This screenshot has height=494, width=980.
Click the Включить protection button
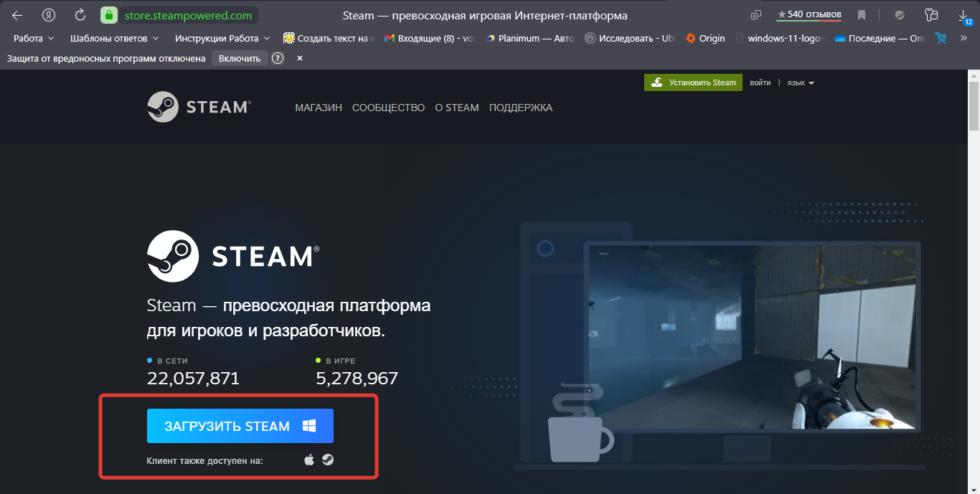pyautogui.click(x=240, y=58)
